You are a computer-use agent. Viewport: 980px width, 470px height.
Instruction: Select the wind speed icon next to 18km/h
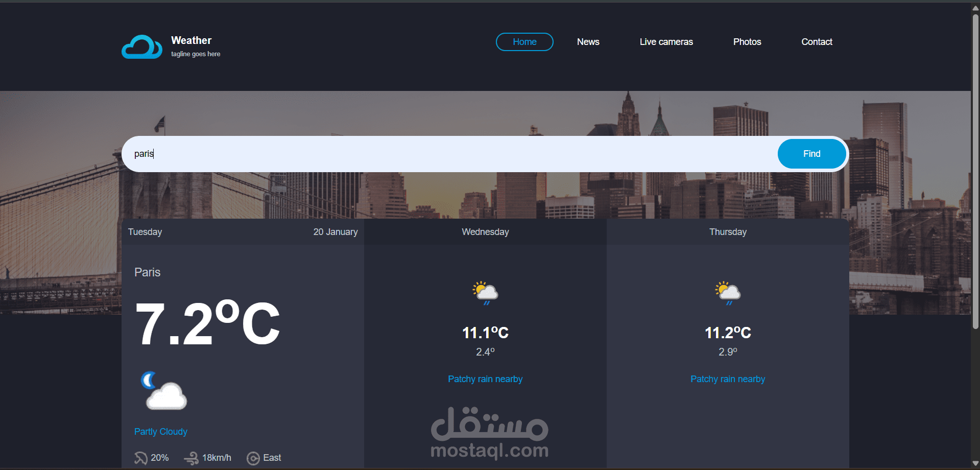[191, 457]
